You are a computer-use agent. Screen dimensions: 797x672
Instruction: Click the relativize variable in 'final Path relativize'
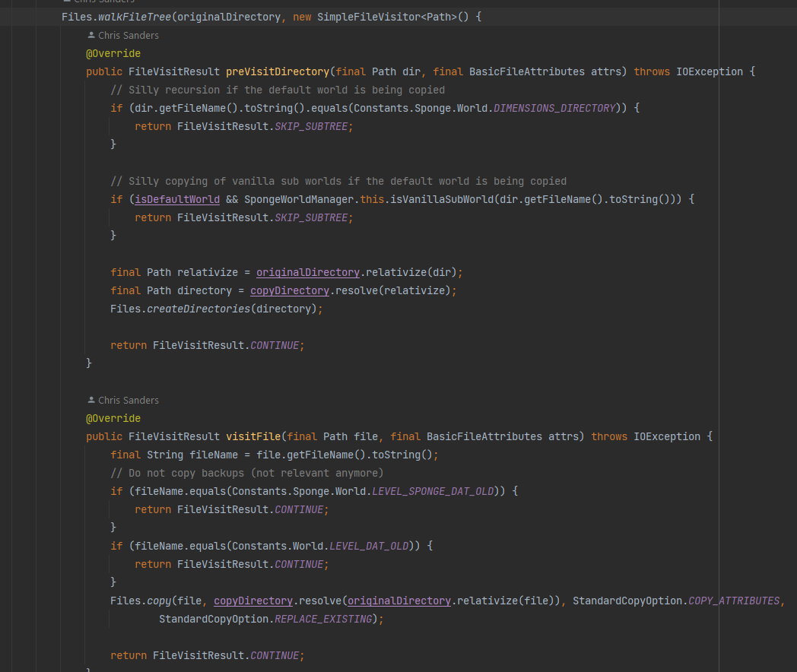click(208, 272)
